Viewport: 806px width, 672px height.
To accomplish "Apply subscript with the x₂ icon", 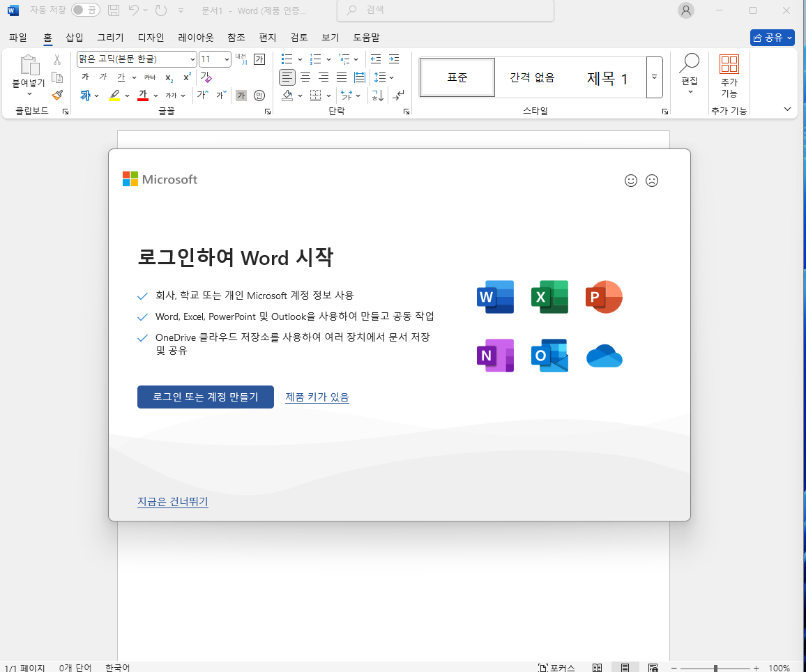I will coord(169,77).
